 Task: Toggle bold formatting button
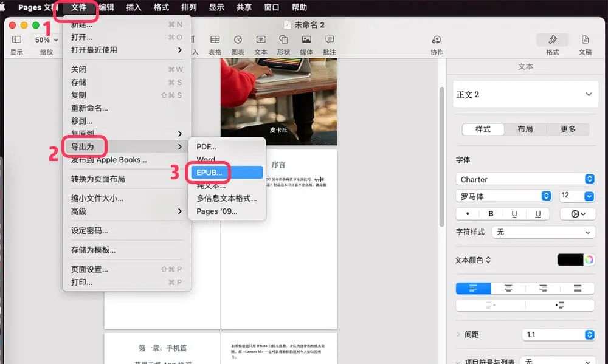(x=491, y=214)
